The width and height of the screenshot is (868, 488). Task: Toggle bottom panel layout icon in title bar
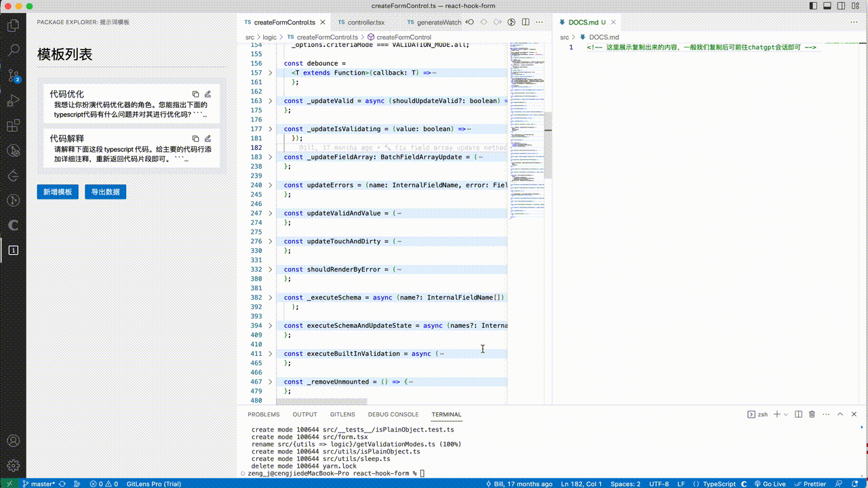click(x=827, y=6)
